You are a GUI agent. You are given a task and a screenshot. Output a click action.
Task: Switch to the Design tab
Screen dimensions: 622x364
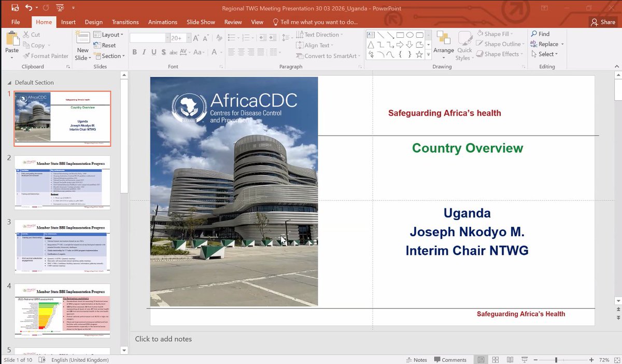(94, 22)
